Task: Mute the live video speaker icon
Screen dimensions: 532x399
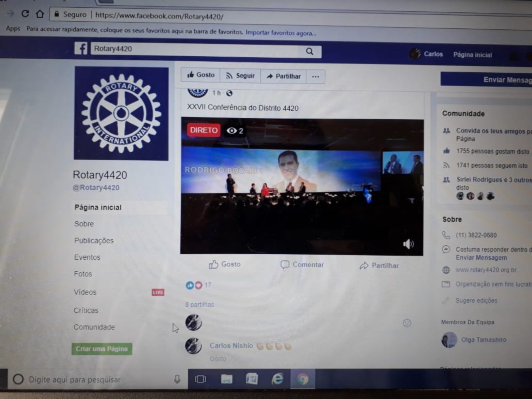Action: pos(408,244)
